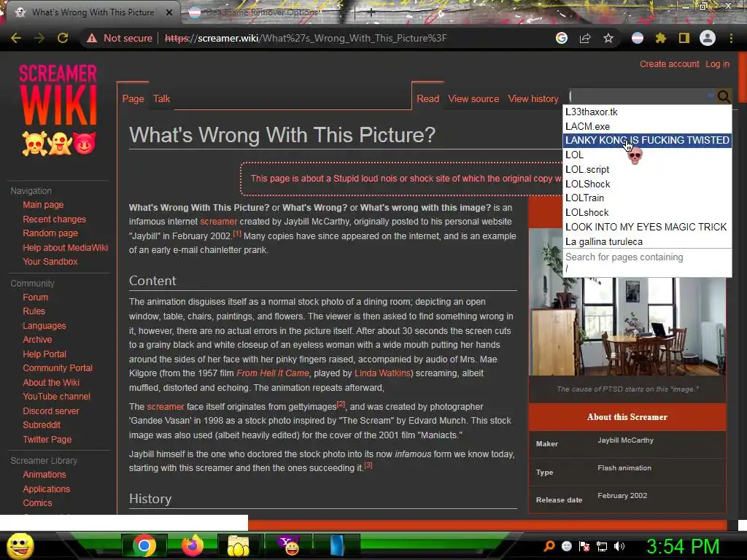
Task: Click the Screamer Wiki logo
Action: coord(58,110)
